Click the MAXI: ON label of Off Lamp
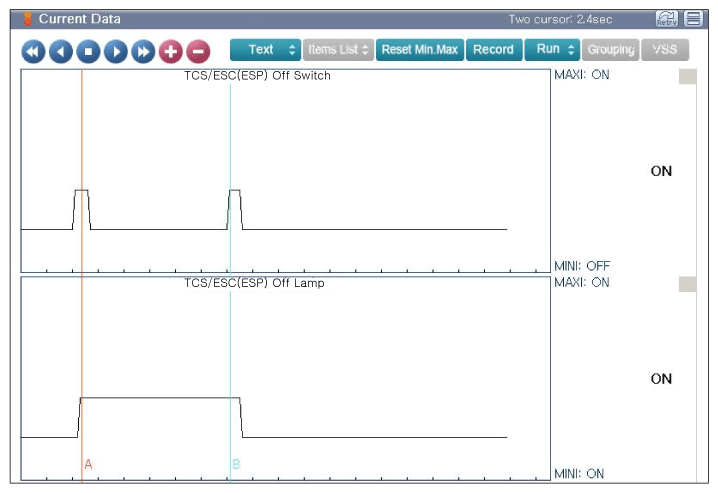 [x=582, y=282]
